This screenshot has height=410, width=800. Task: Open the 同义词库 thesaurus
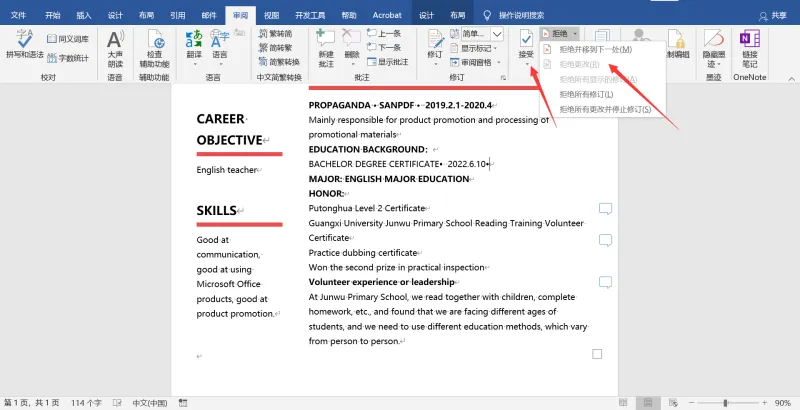click(x=68, y=39)
